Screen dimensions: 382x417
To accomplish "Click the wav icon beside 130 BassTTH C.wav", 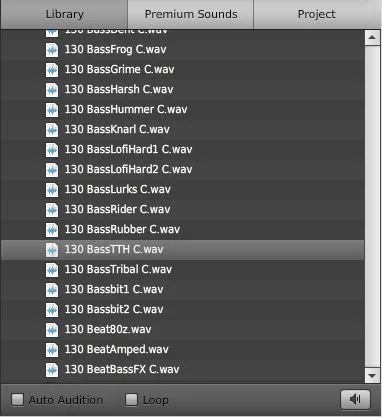I will click(52, 250).
